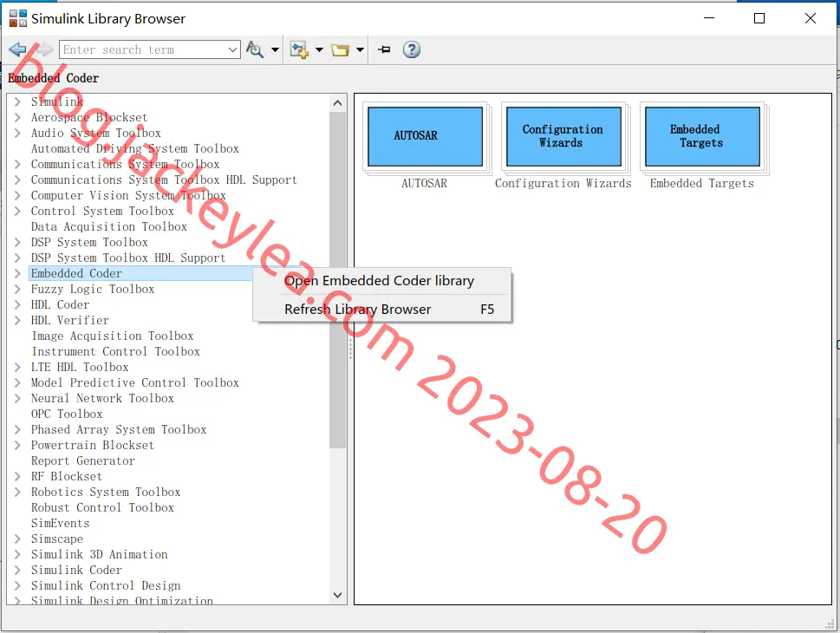Expand Robotics System Toolbox node
Screen dimensions: 840x633
pos(17,492)
